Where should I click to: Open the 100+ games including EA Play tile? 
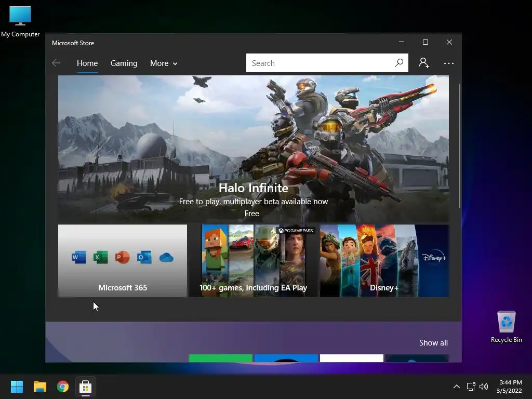[253, 261]
